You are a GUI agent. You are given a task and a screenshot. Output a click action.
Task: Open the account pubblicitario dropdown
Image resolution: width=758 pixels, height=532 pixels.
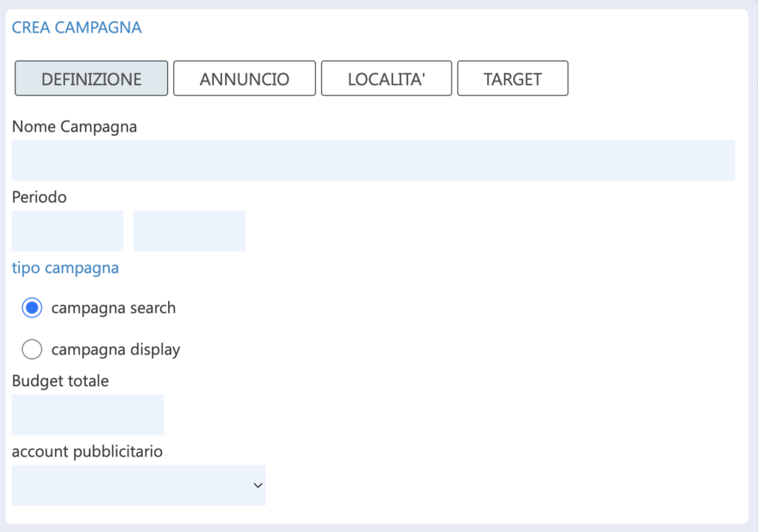[x=138, y=485]
